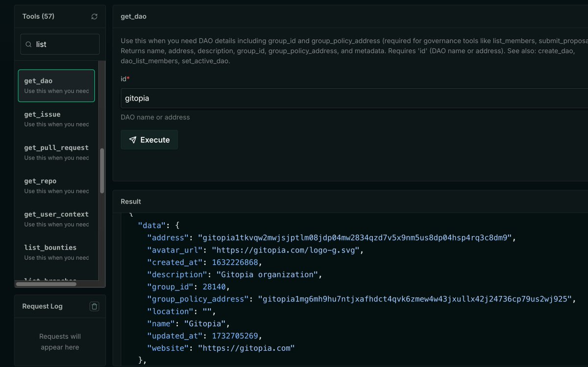Clear the Request Log with trash icon

point(95,306)
